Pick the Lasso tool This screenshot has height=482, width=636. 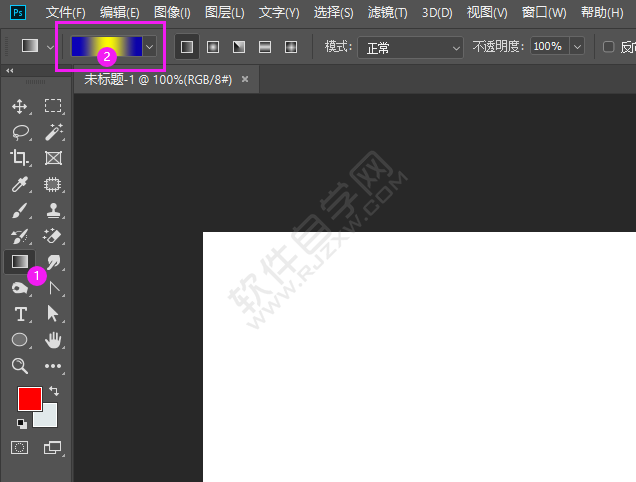(x=19, y=132)
